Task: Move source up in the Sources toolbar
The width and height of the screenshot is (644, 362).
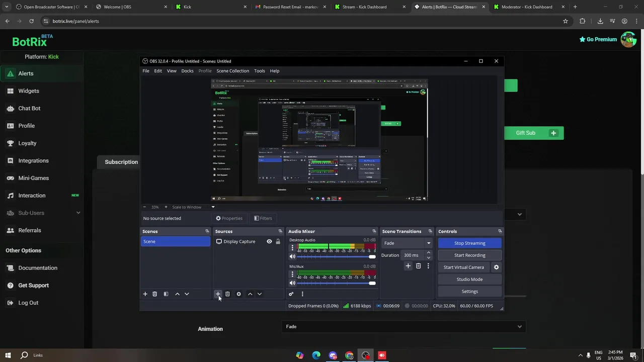Action: (250, 294)
